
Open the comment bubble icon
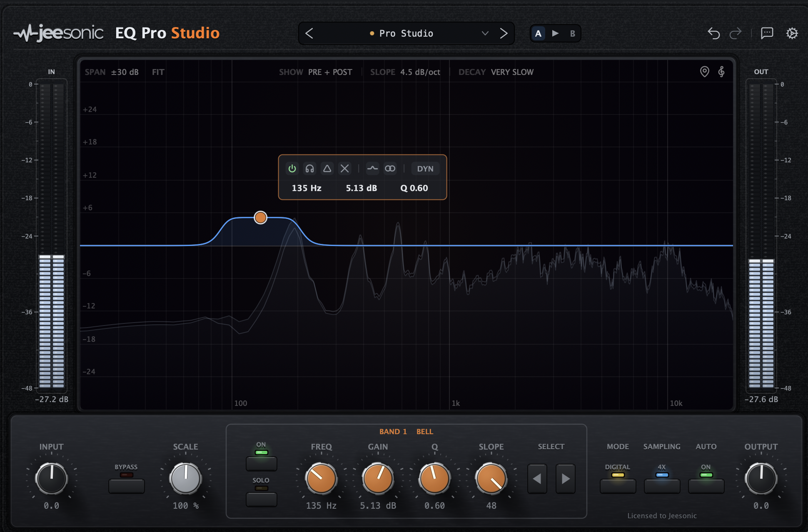pos(767,33)
